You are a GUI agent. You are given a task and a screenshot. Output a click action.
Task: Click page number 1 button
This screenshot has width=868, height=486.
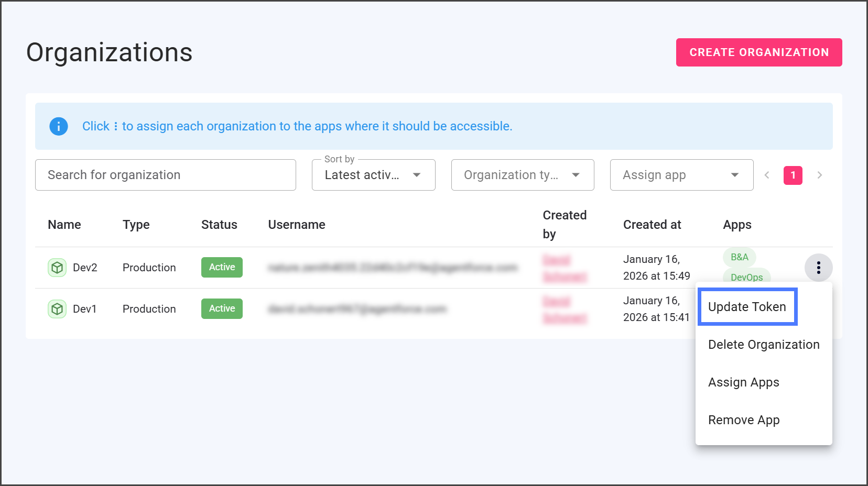[793, 175]
